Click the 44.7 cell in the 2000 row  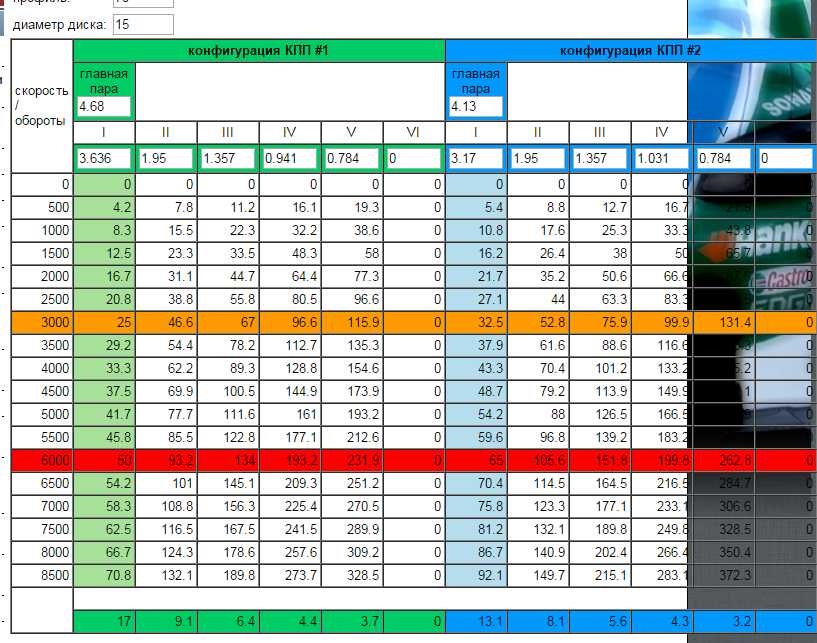coord(228,276)
